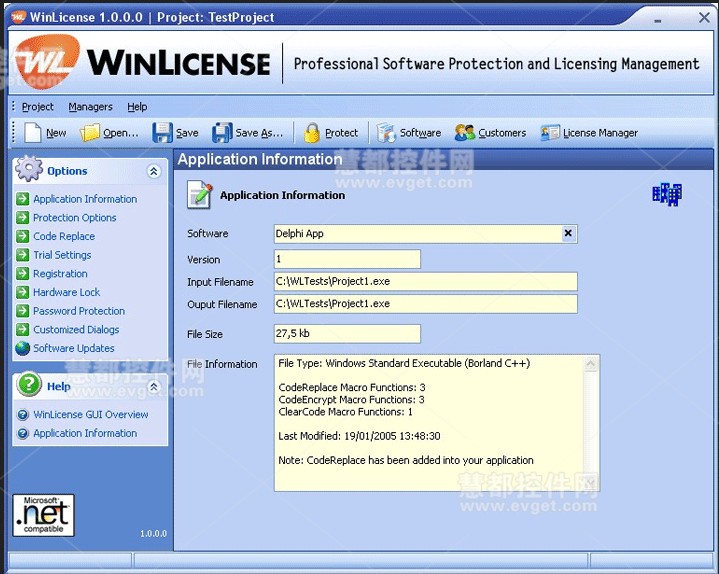
Task: Click the File Size field
Action: 347,334
